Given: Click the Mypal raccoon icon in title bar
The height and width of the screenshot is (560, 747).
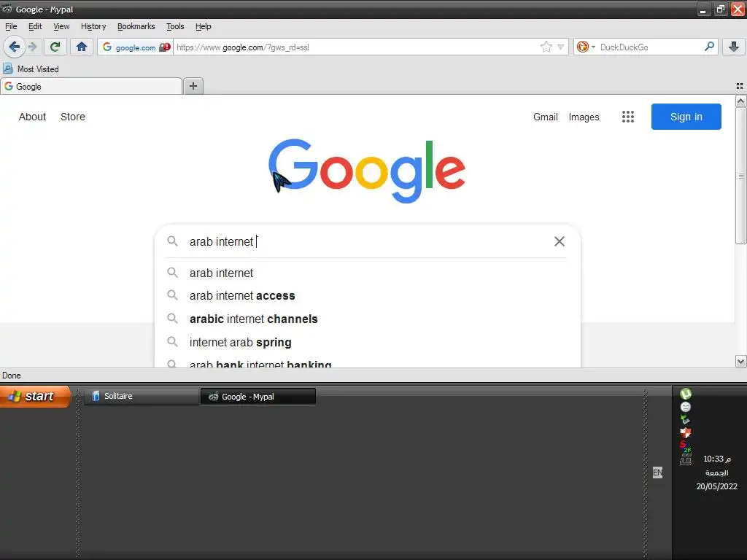Looking at the screenshot, I should (x=7, y=9).
